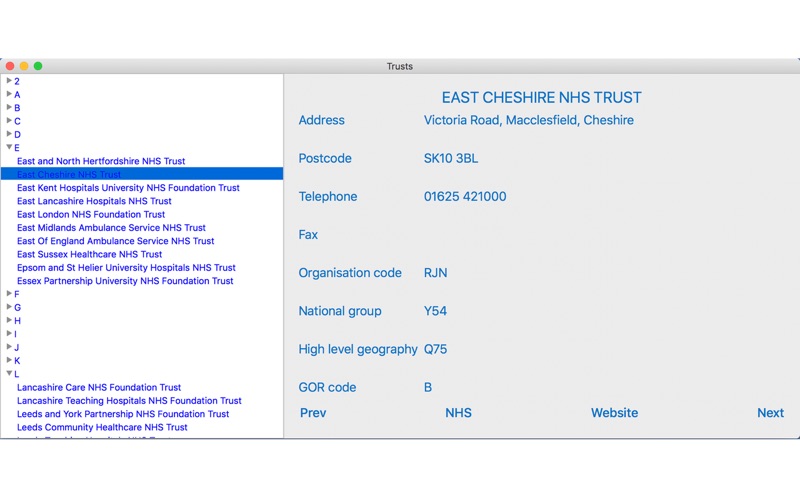Expand the K group triangle
800x500 pixels.
(9, 360)
